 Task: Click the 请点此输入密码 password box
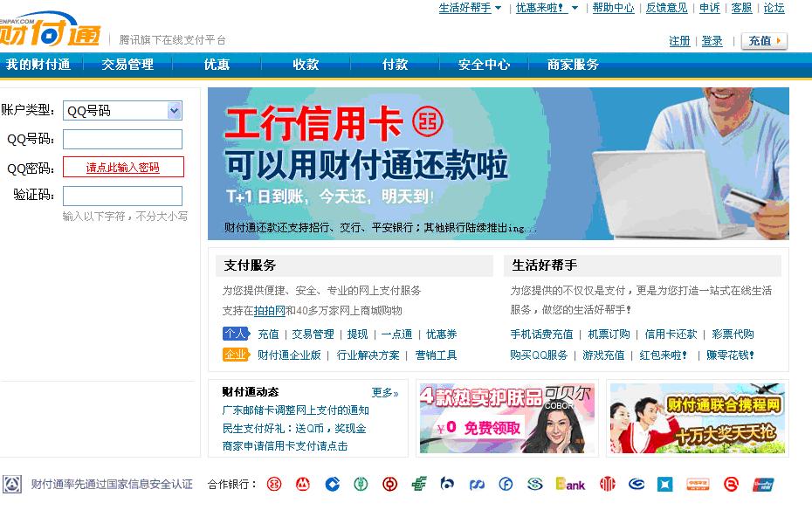[x=123, y=168]
